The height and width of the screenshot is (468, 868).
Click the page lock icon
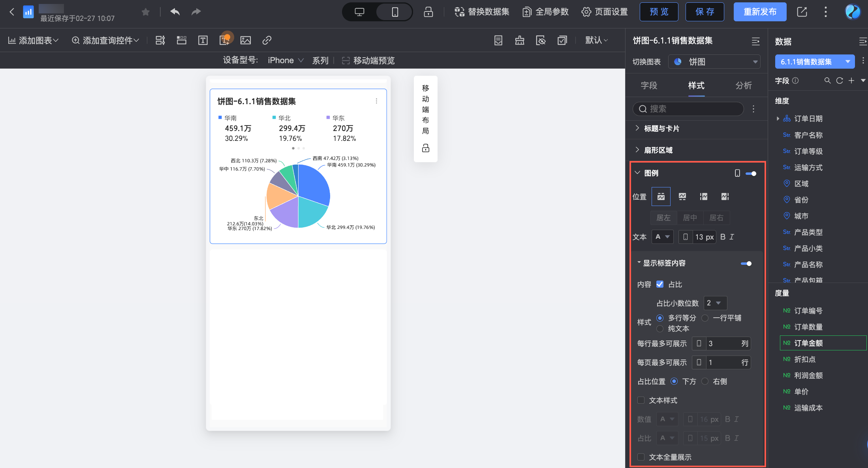coord(428,12)
